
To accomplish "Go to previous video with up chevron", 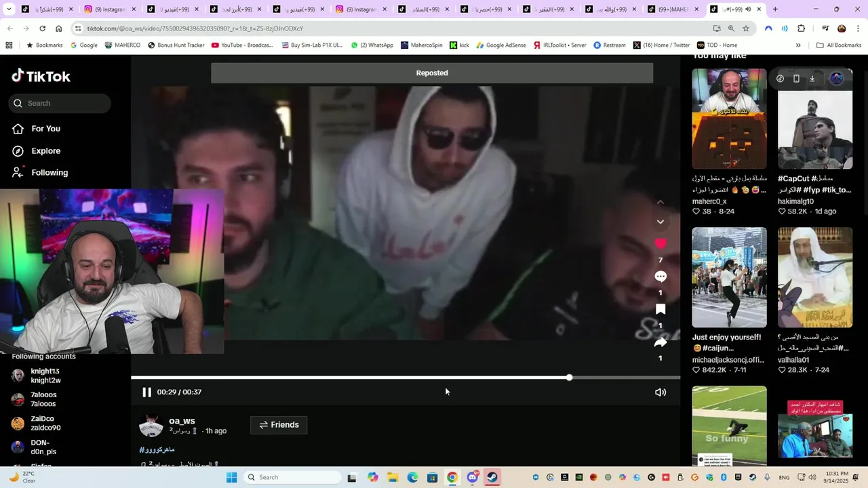I will coord(660,202).
